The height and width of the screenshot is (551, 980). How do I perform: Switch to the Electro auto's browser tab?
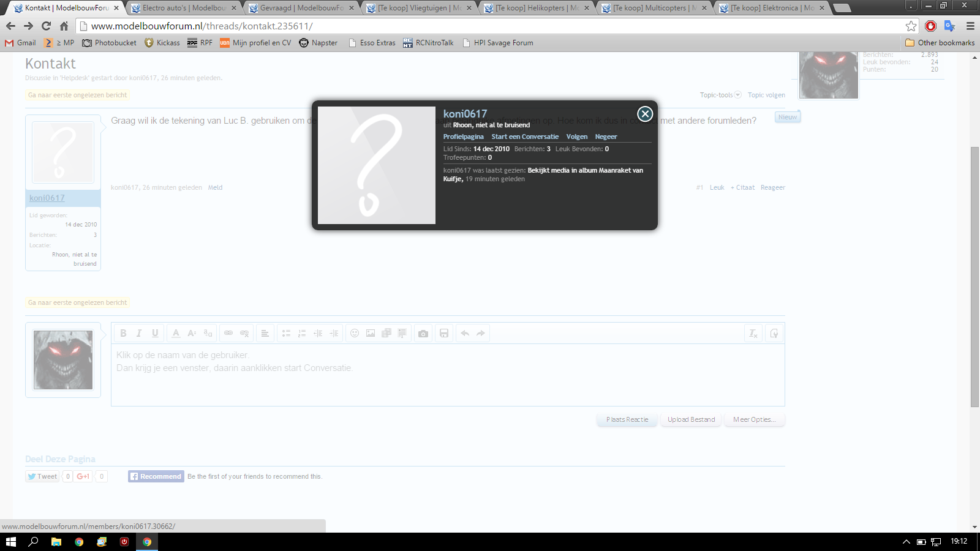point(184,8)
